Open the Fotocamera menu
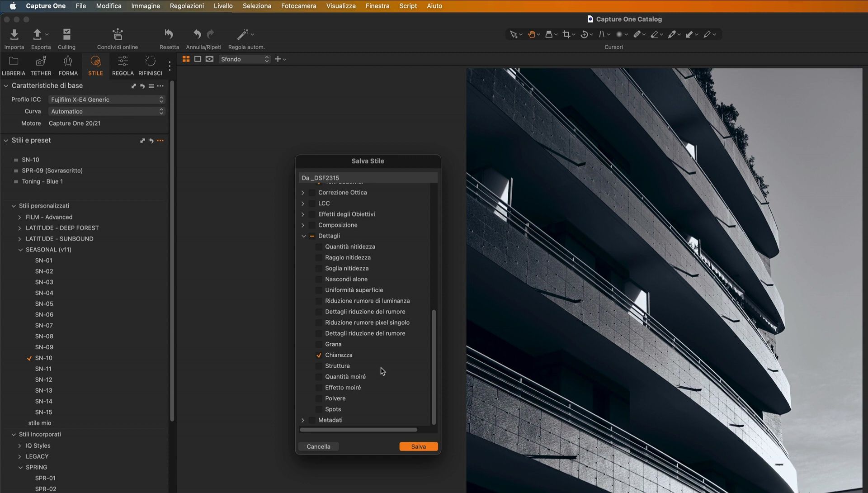The width and height of the screenshot is (868, 493). (x=298, y=6)
